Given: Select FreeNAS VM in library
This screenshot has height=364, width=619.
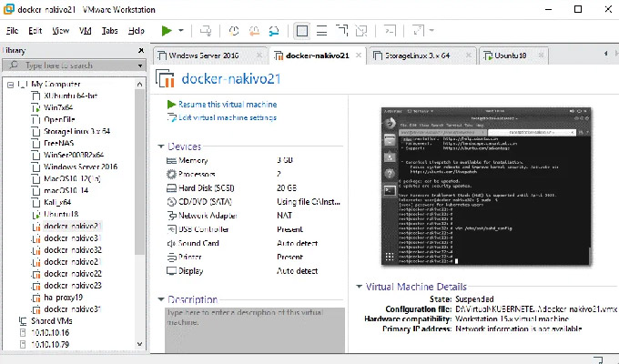Looking at the screenshot, I should [58, 143].
